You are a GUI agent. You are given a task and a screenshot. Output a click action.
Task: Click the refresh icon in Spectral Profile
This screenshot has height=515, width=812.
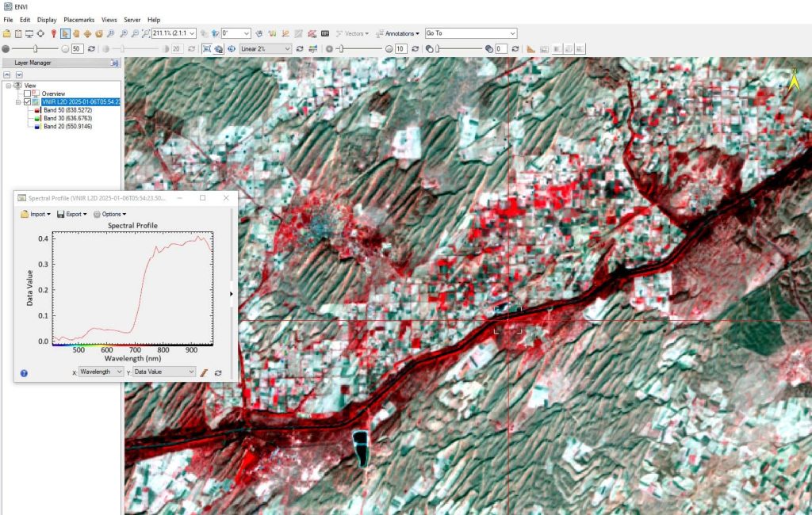click(x=218, y=372)
